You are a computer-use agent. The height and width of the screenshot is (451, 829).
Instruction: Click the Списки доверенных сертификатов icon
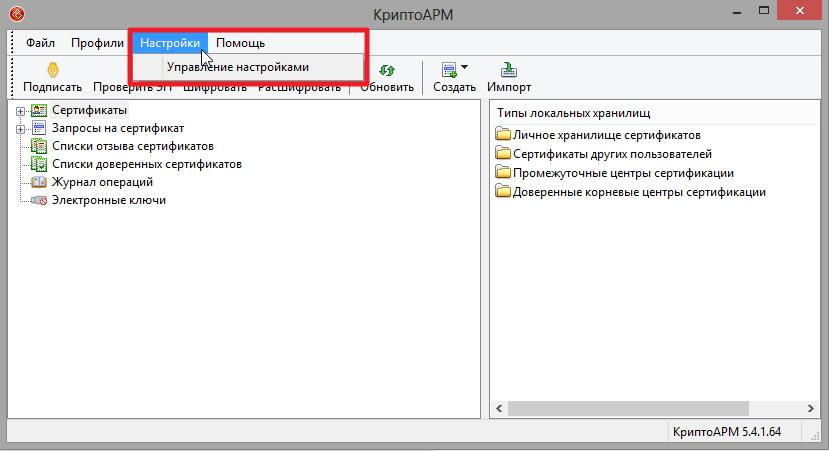point(39,164)
